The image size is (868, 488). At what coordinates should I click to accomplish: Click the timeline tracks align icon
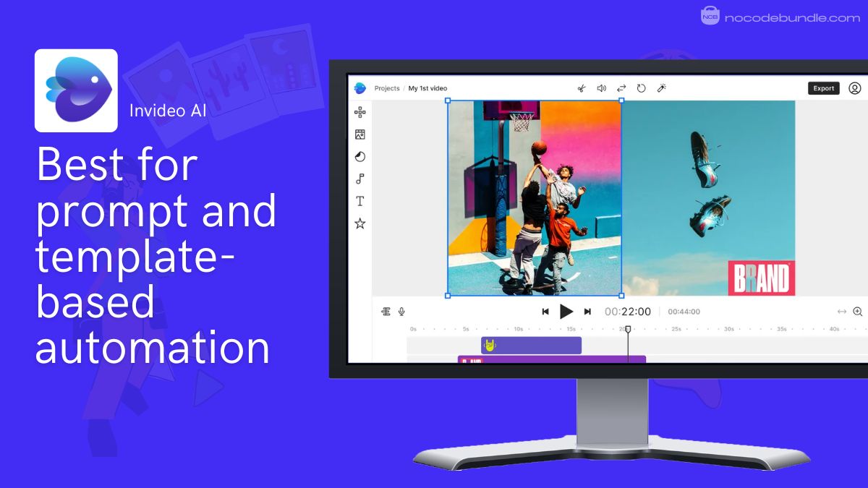click(386, 312)
